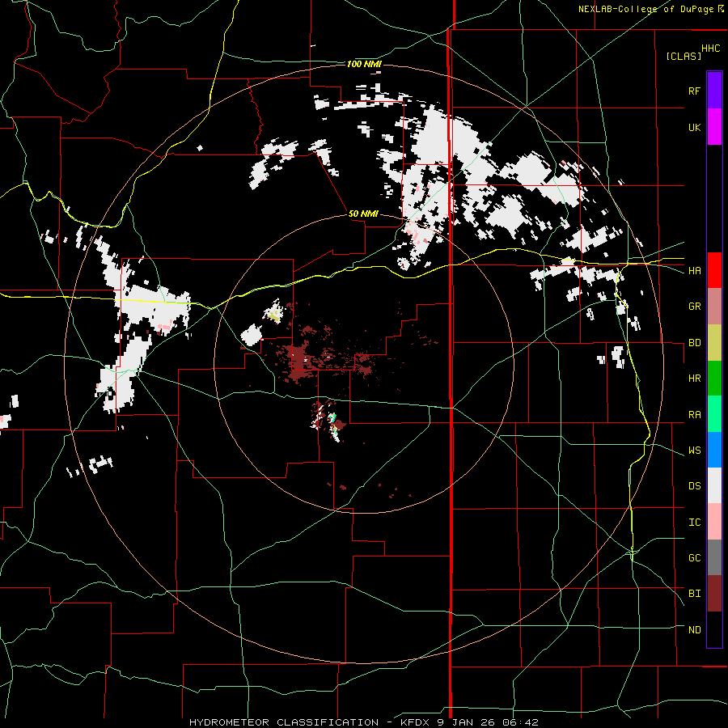The height and width of the screenshot is (728, 728).
Task: Click the RF legend label
Action: point(694,91)
